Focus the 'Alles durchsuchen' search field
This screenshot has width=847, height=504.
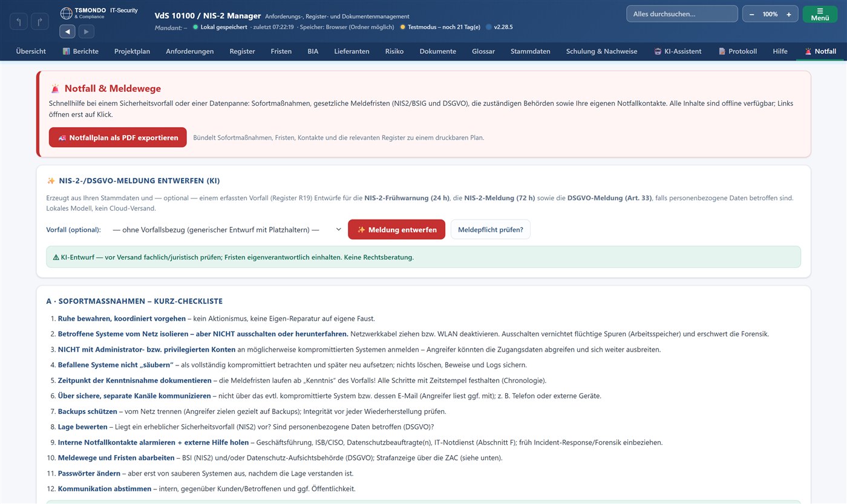[x=682, y=14]
